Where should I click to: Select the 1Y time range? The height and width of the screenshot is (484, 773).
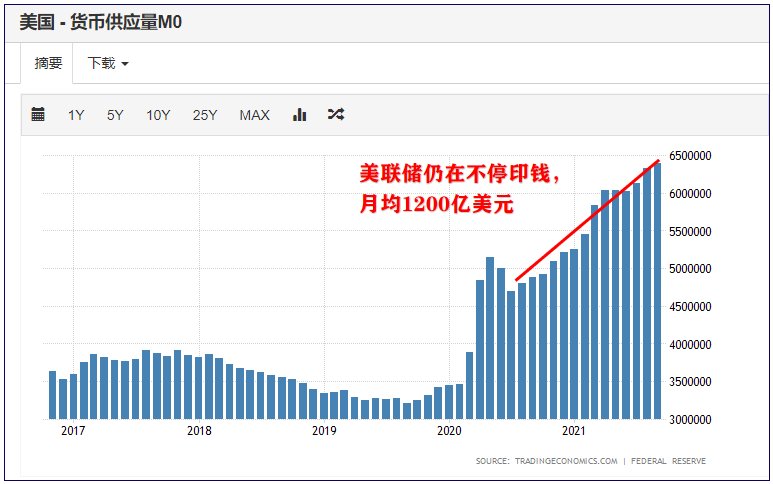point(76,115)
